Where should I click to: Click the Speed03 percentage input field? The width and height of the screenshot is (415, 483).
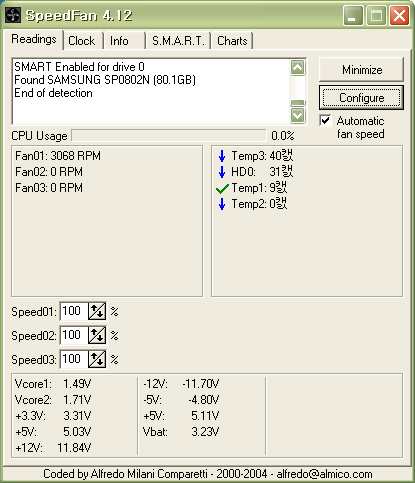(x=74, y=359)
